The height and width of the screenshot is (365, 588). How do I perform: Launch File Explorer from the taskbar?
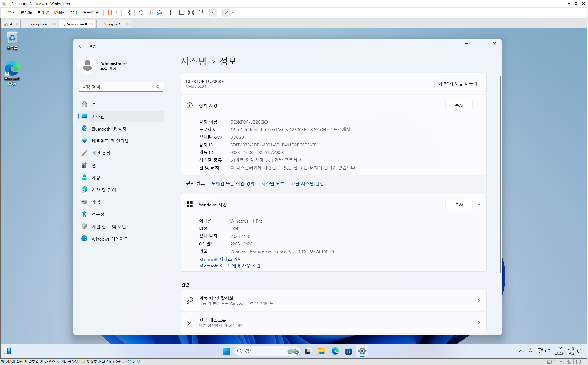pyautogui.click(x=322, y=351)
